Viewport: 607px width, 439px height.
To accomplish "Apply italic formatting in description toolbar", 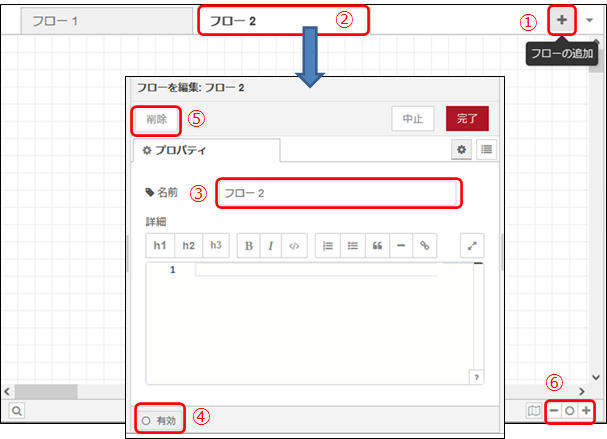I will (270, 245).
